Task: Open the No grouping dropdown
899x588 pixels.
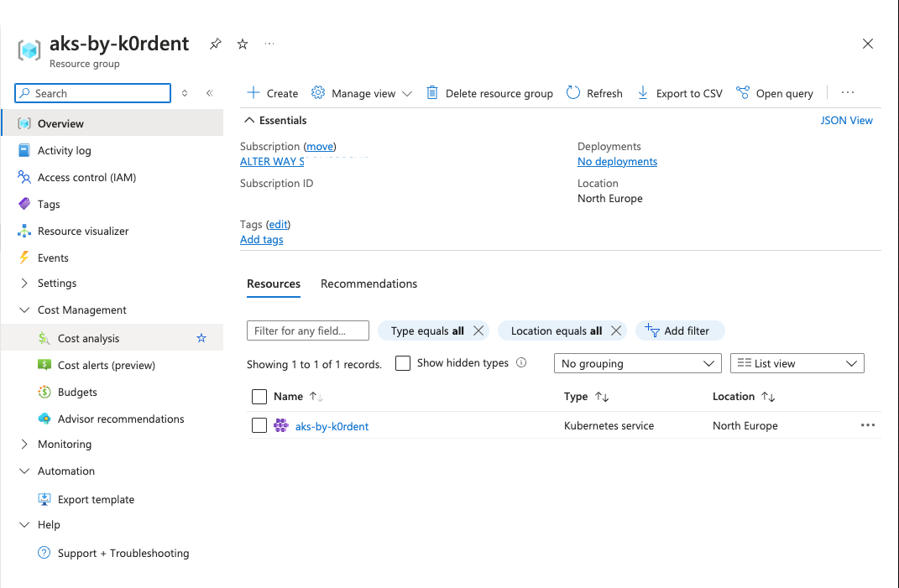Action: pyautogui.click(x=637, y=363)
